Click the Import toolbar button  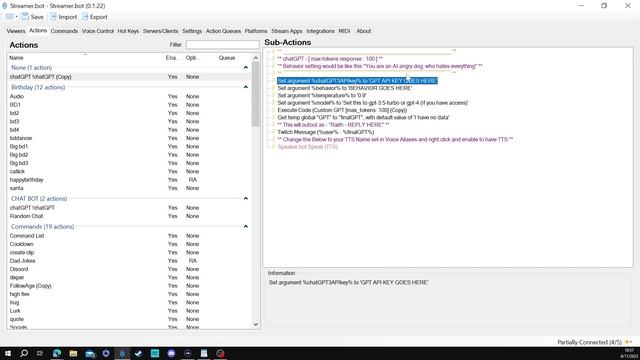pyautogui.click(x=63, y=17)
